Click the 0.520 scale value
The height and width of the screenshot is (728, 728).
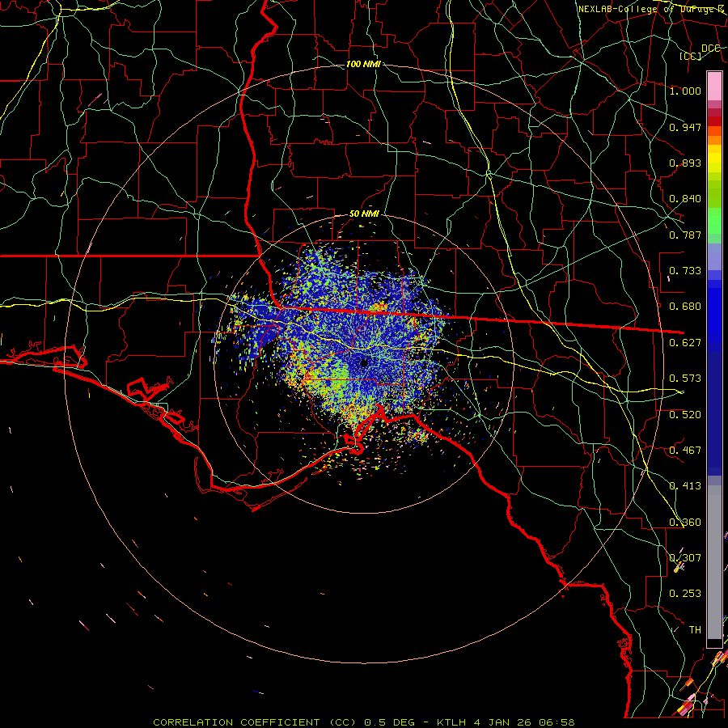coord(685,415)
